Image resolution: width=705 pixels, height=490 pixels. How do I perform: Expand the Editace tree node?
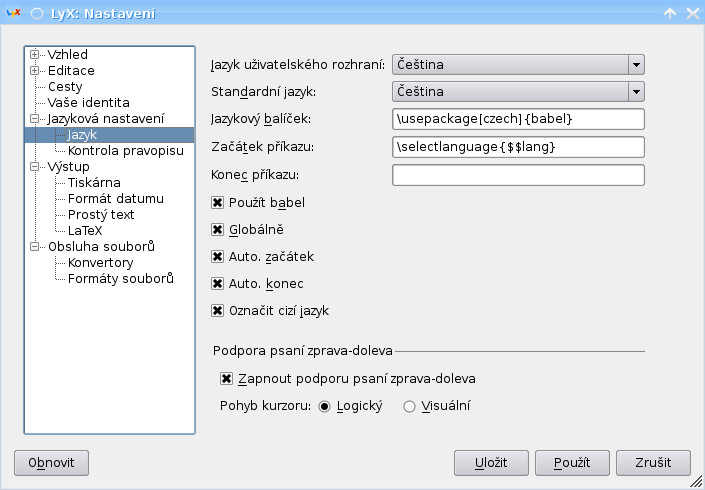click(35, 71)
